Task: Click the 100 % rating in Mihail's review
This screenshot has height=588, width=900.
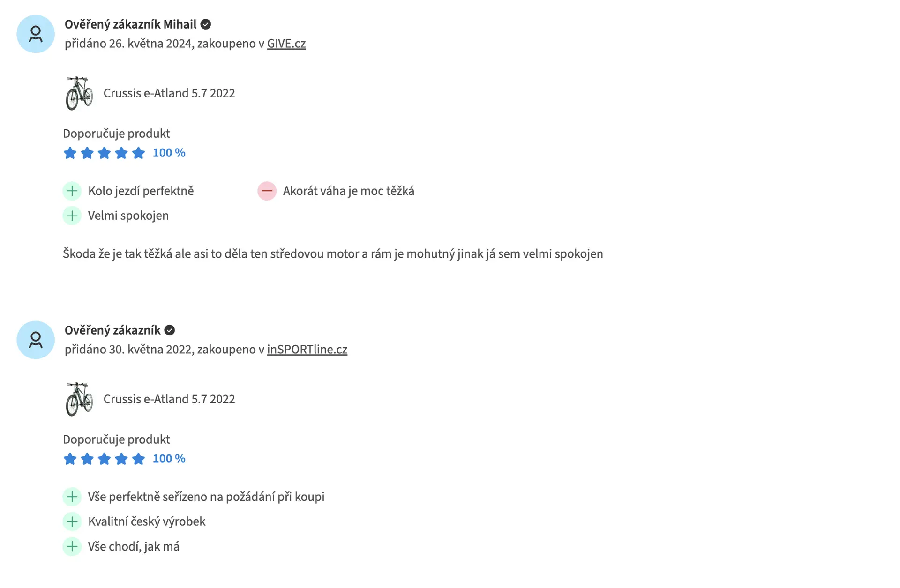Action: point(169,153)
